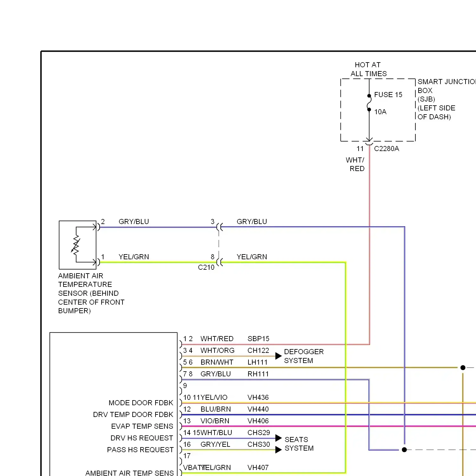Click the WHT/ RED wire label below C2280A
This screenshot has width=476, height=476.
click(x=355, y=164)
